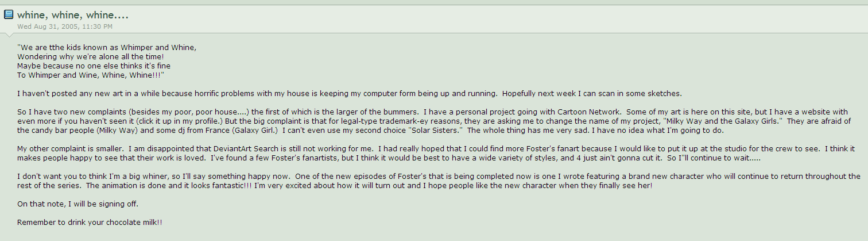Click the sentence about not posting new art
Screen dimensions: 868x241
tap(230, 93)
